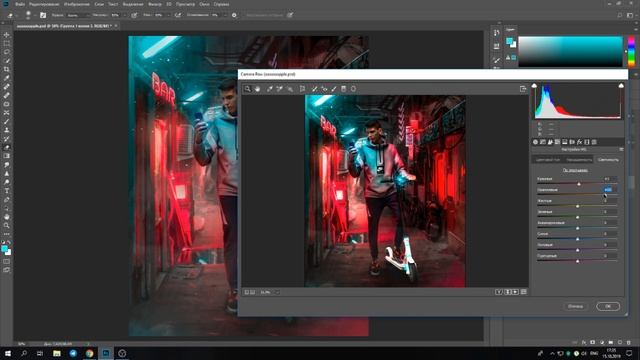Select the Crop tool in left toolbar

(x=7, y=69)
